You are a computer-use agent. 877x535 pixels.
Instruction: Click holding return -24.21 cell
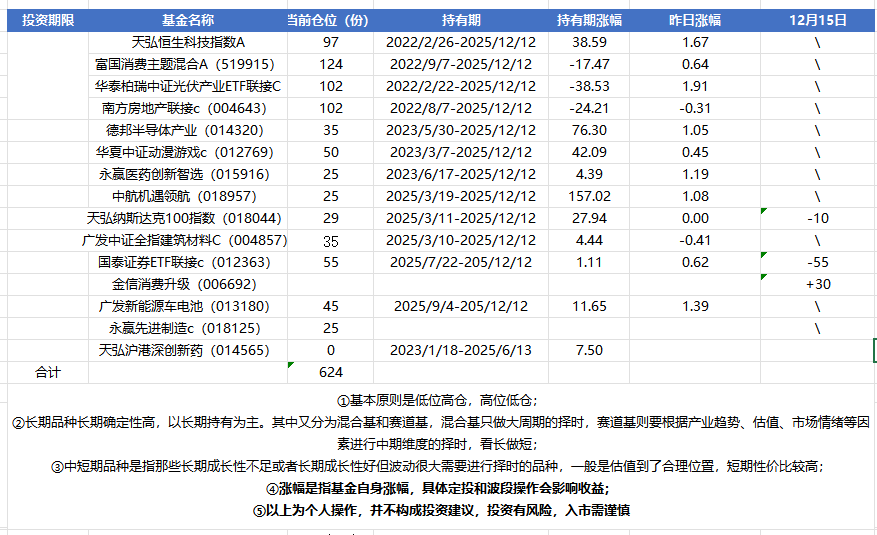(x=589, y=108)
